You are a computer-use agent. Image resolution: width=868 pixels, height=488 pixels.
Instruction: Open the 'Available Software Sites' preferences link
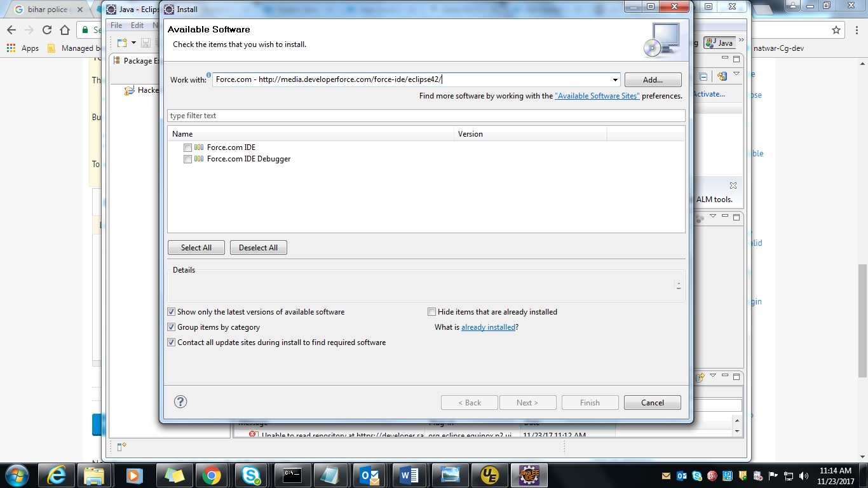tap(596, 95)
